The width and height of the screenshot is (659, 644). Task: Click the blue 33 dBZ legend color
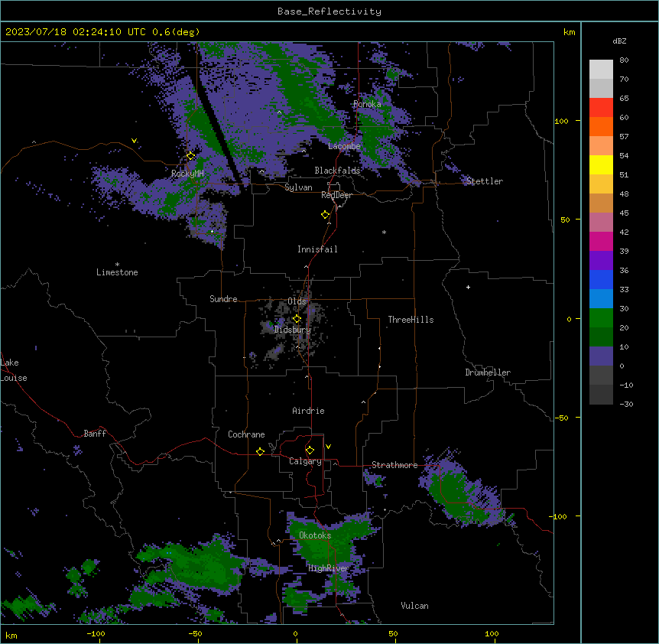(x=601, y=279)
